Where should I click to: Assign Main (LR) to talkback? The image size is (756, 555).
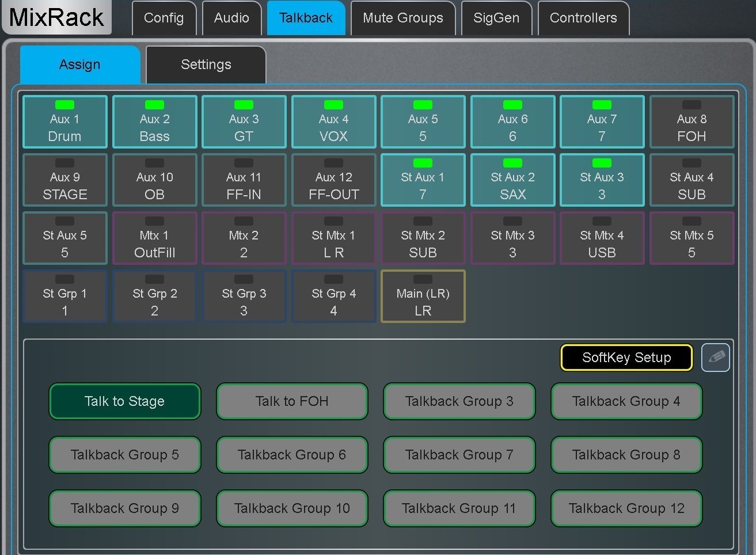(x=423, y=296)
